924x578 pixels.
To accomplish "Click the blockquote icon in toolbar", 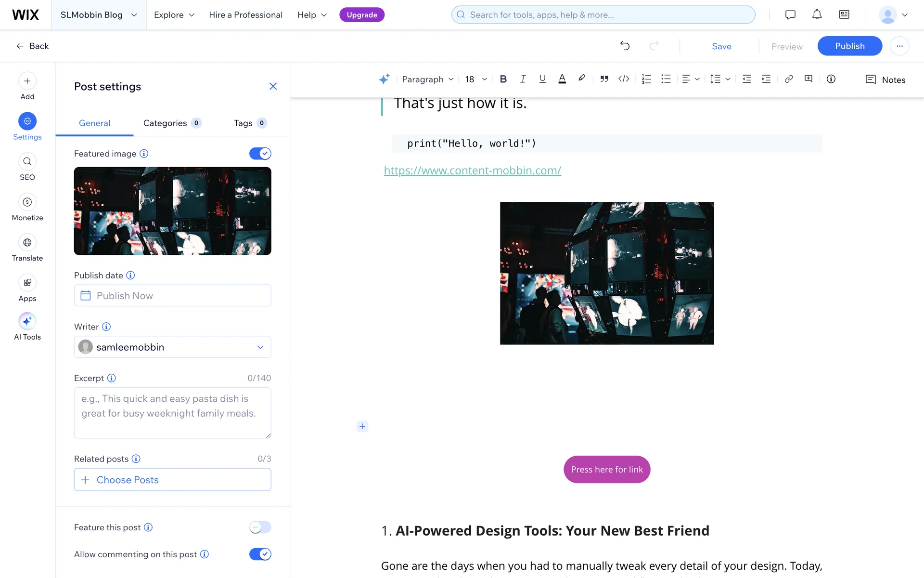I will click(604, 79).
